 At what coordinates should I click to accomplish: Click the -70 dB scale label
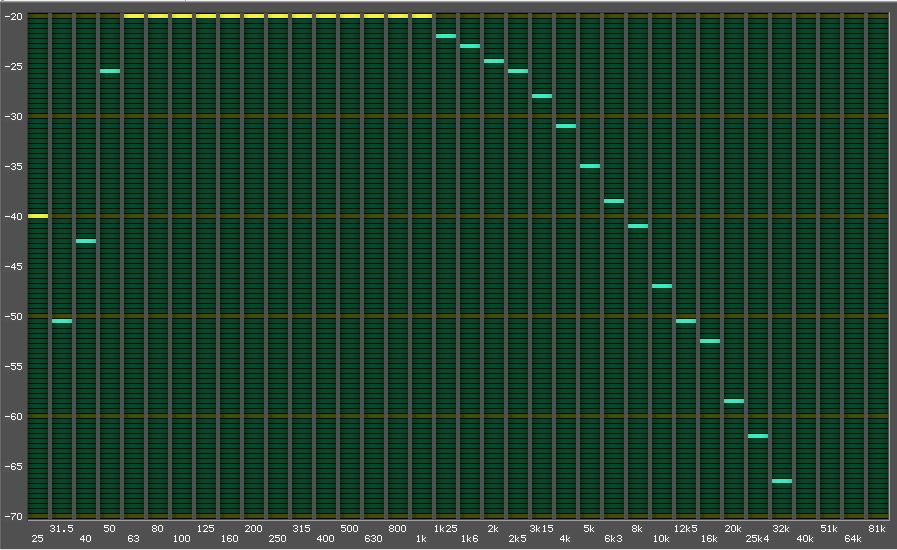coord(13,516)
